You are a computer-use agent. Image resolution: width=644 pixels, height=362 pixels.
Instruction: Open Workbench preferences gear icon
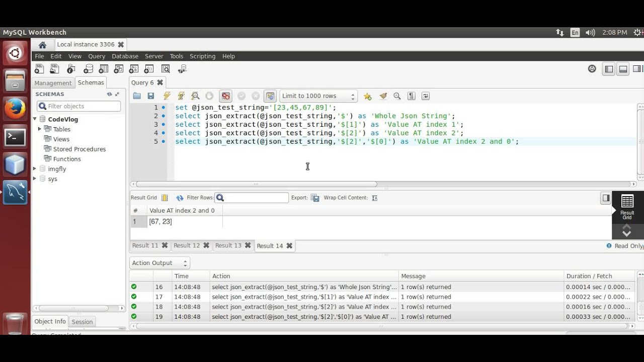click(592, 69)
